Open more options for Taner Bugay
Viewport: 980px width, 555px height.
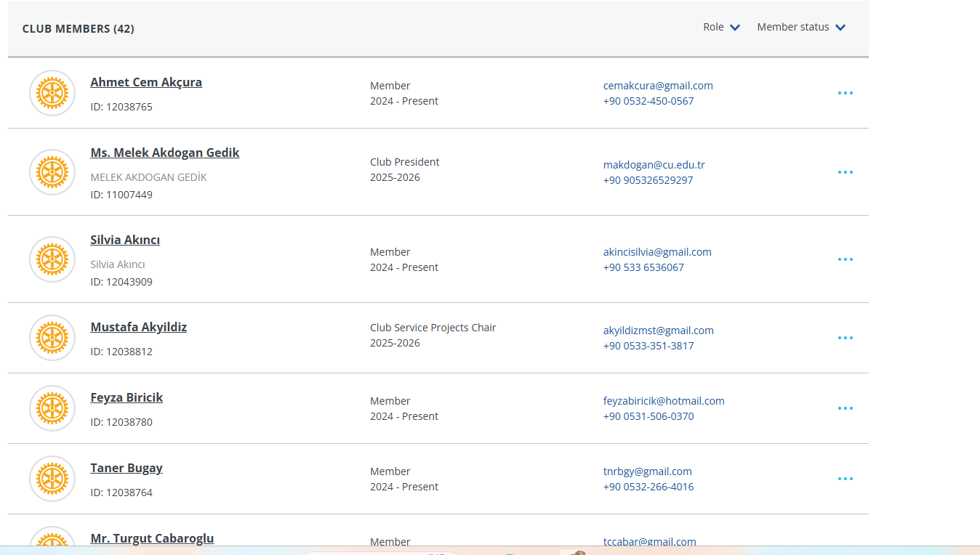(845, 479)
